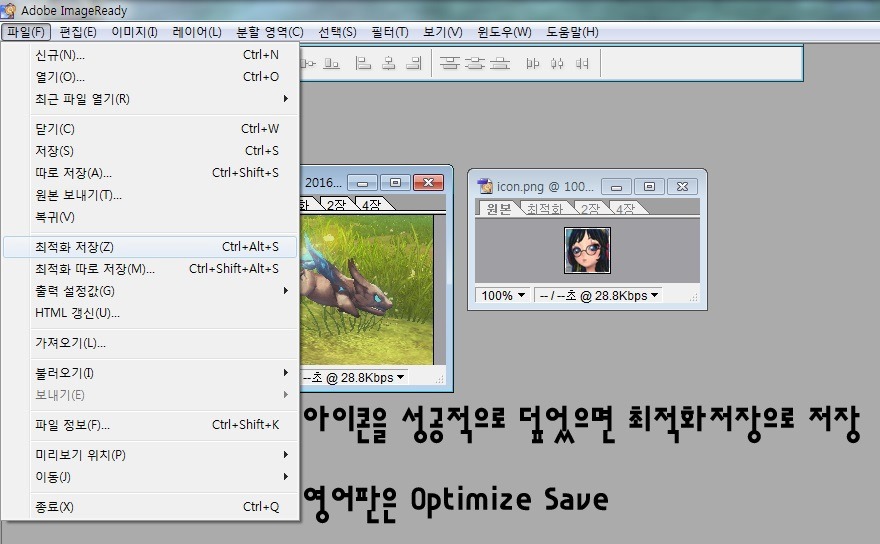Open the 보기(V) menu
Image resolution: width=880 pixels, height=544 pixels.
pos(443,32)
